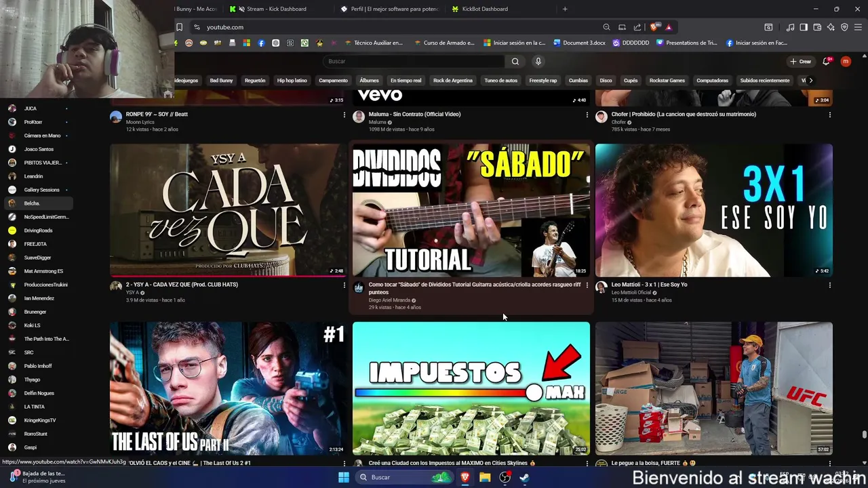This screenshot has height=488, width=868.
Task: Switch to the Perfil browser tab
Action: [390, 9]
